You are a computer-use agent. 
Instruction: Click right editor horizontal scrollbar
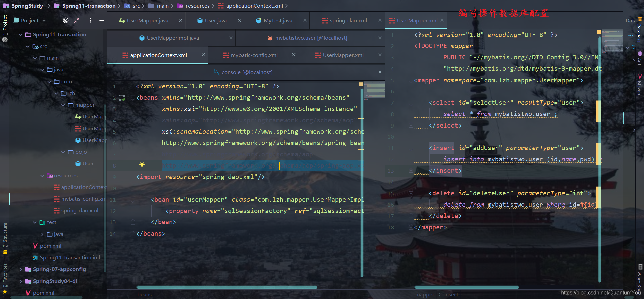(x=467, y=287)
